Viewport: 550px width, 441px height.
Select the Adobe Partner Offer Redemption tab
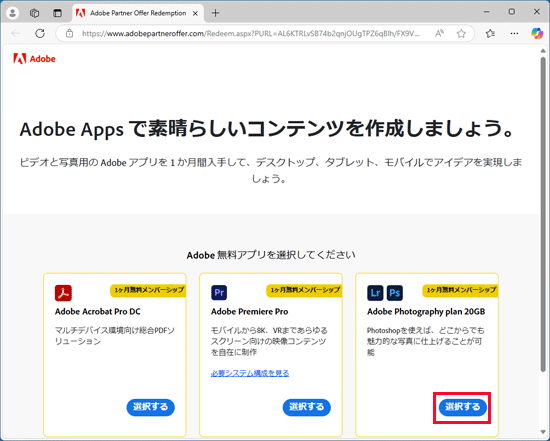pos(138,13)
